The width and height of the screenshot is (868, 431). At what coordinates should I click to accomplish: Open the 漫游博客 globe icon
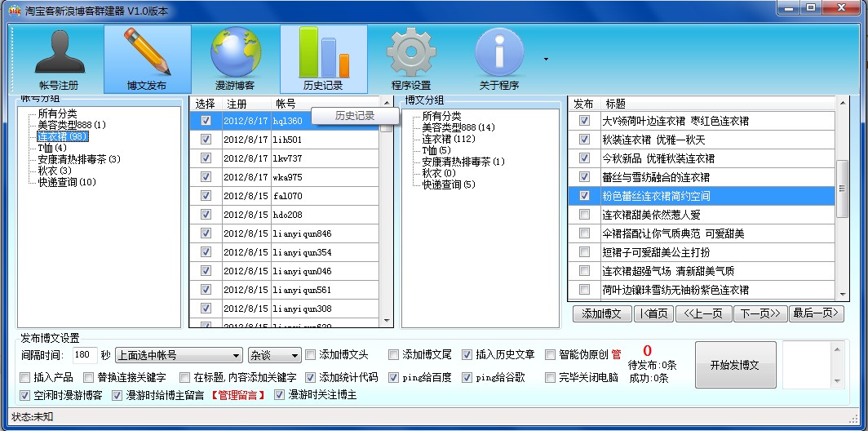coord(235,60)
